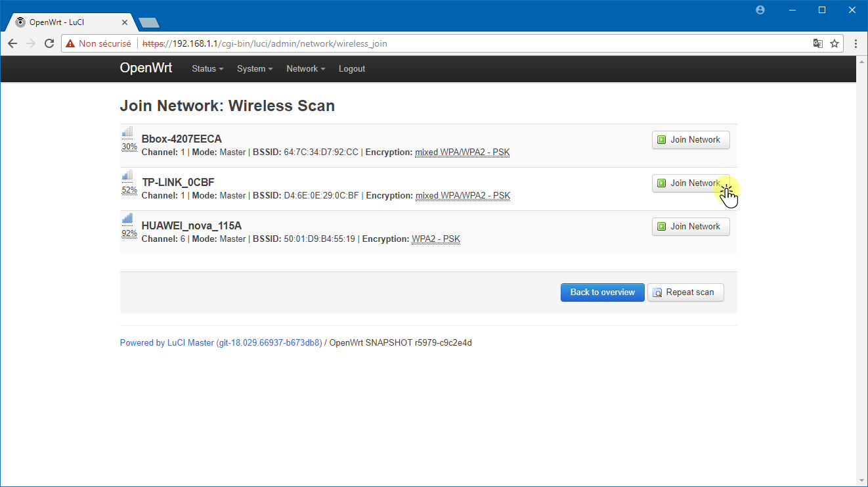Click BSSID 64:7C:34:D7:92:CC
This screenshot has width=868, height=487.
pos(321,152)
